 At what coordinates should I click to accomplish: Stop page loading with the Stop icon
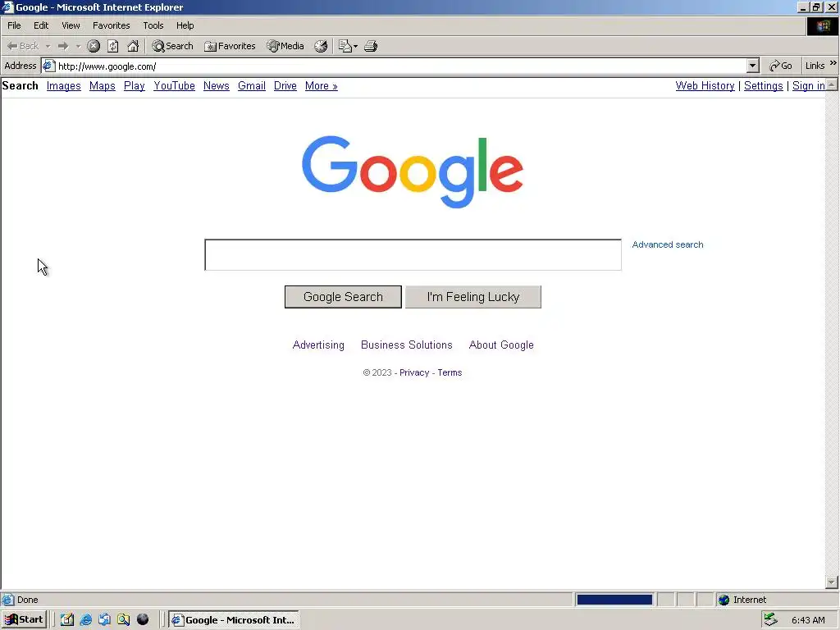pos(94,46)
